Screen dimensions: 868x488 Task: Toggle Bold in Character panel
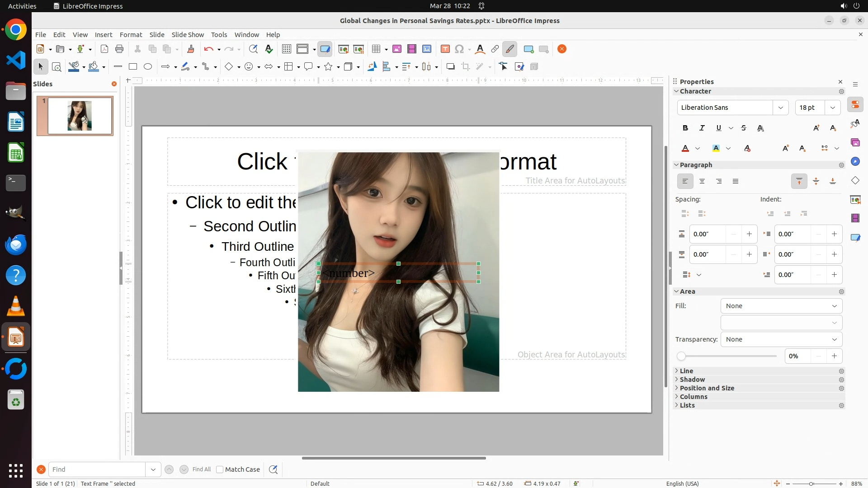pyautogui.click(x=685, y=128)
